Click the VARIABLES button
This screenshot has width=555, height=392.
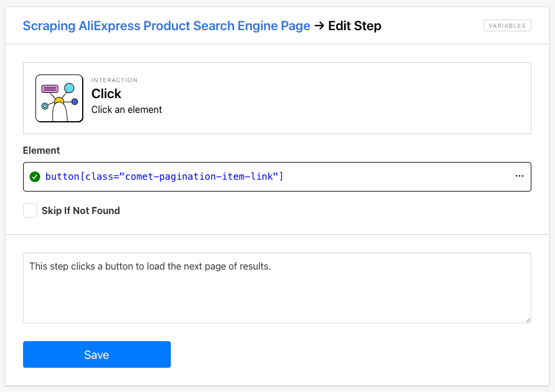507,25
